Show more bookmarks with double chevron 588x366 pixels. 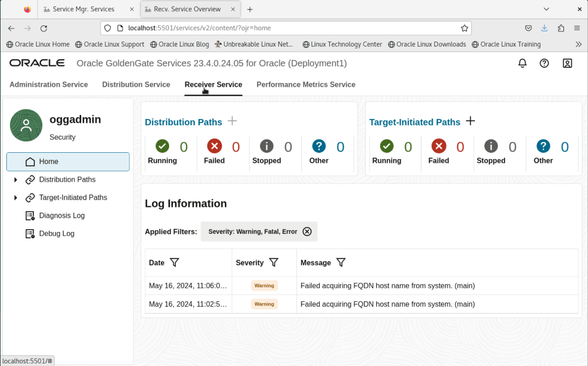[579, 44]
